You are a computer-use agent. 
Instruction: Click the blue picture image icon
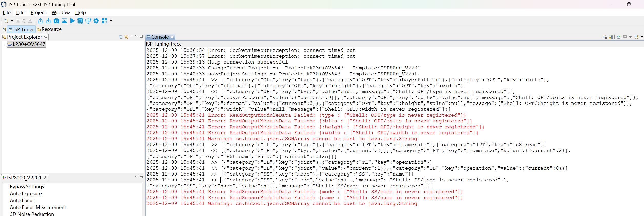point(64,21)
